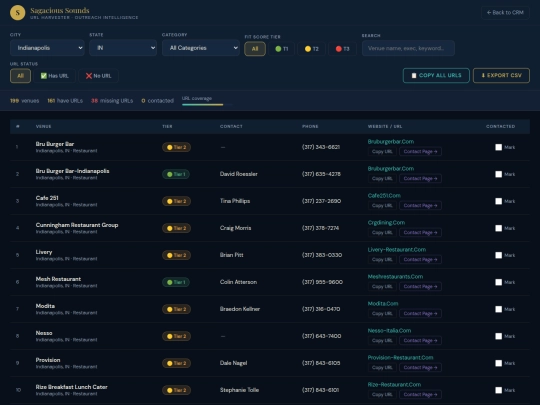The height and width of the screenshot is (405, 540).
Task: Copy all URLs to clipboard
Action: [436, 75]
